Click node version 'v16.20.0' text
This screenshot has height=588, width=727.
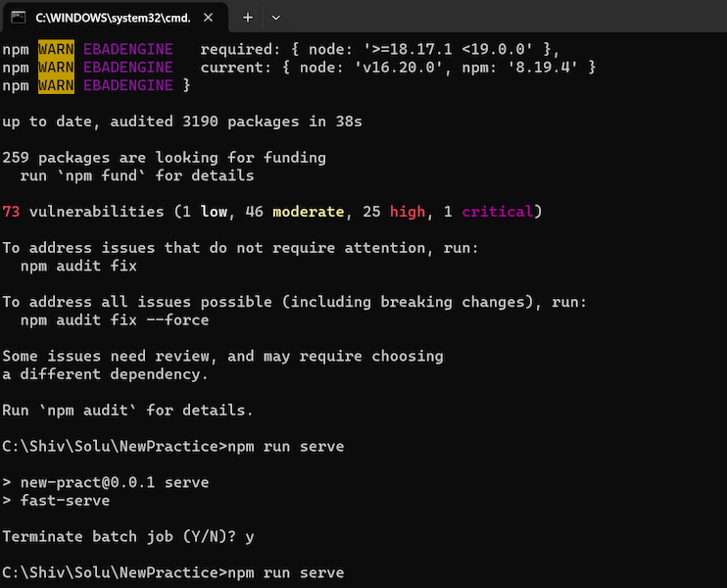tap(399, 68)
